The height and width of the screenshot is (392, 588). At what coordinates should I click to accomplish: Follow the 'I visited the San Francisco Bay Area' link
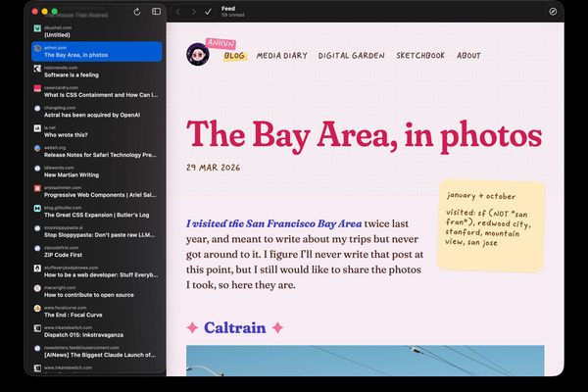(274, 223)
